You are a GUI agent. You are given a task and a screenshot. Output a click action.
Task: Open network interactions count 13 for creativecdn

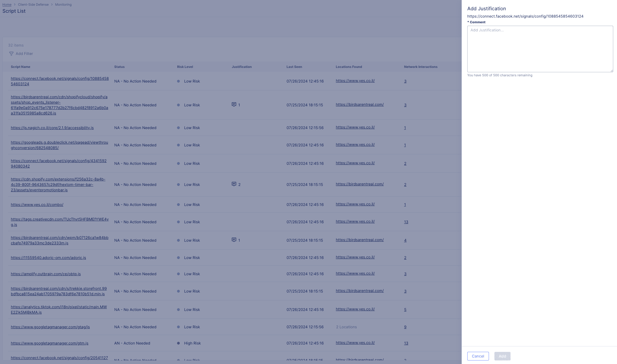(406, 222)
